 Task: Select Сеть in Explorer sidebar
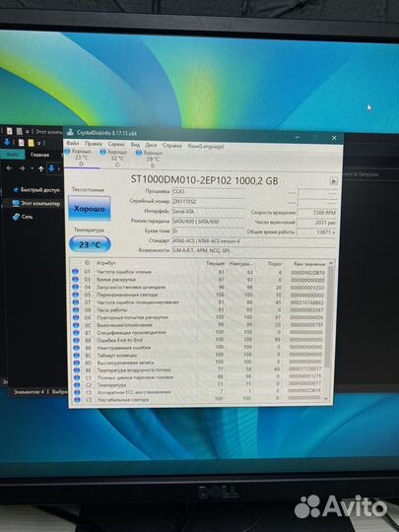click(x=23, y=217)
